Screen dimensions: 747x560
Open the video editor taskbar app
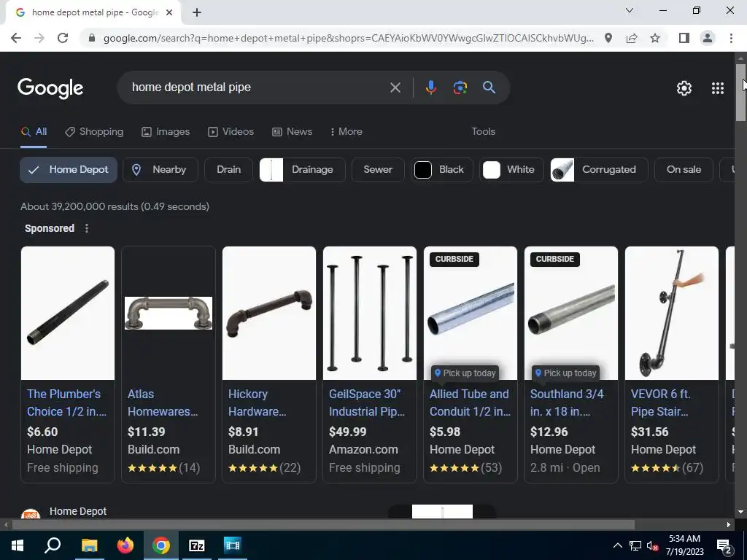(x=233, y=545)
